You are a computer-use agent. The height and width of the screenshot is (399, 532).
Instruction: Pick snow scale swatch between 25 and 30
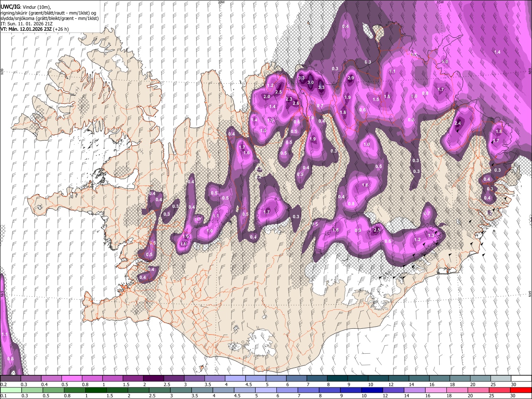point(501,379)
